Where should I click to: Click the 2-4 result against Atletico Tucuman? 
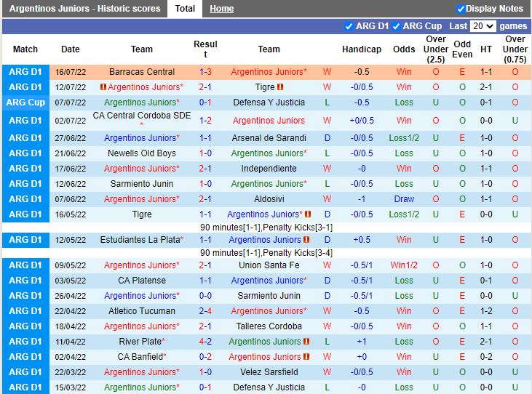click(205, 311)
